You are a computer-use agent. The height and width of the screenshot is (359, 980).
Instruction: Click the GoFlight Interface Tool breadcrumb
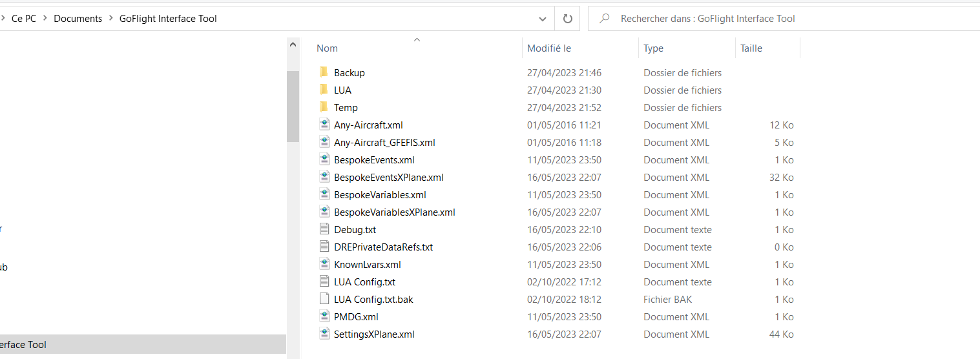pos(168,19)
